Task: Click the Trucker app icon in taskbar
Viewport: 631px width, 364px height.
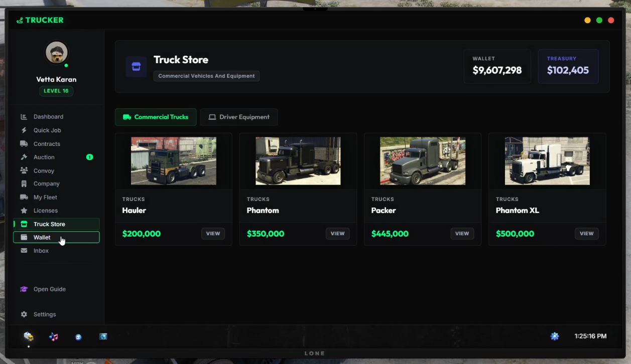Action: click(29, 336)
